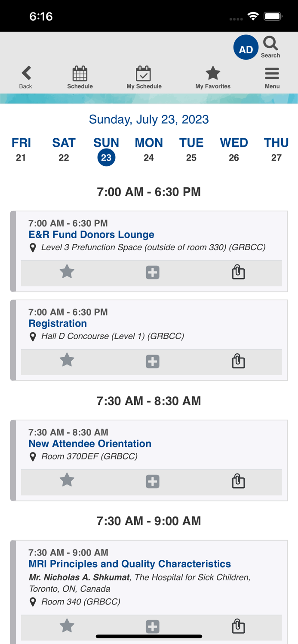Viewport: 298px width, 644px height.
Task: Switch to Wednesday the 26th
Action: tap(234, 149)
